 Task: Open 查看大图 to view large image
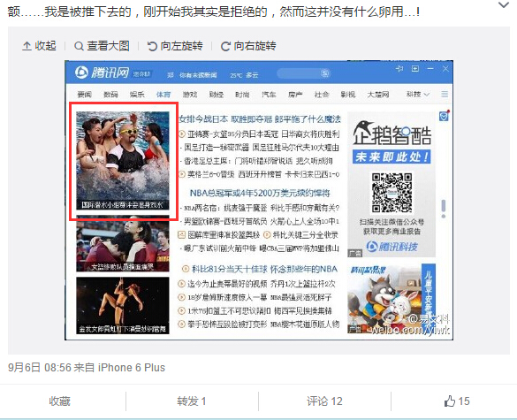click(102, 46)
